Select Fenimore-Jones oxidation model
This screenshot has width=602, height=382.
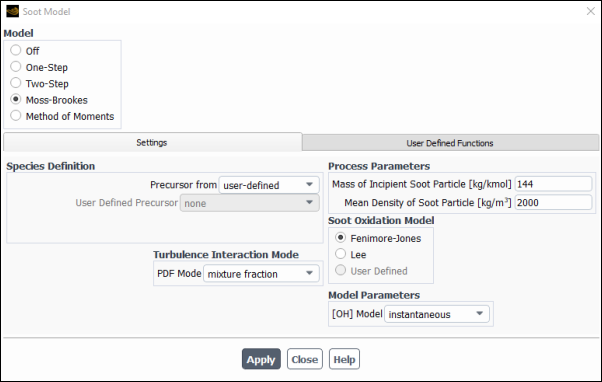click(x=341, y=238)
